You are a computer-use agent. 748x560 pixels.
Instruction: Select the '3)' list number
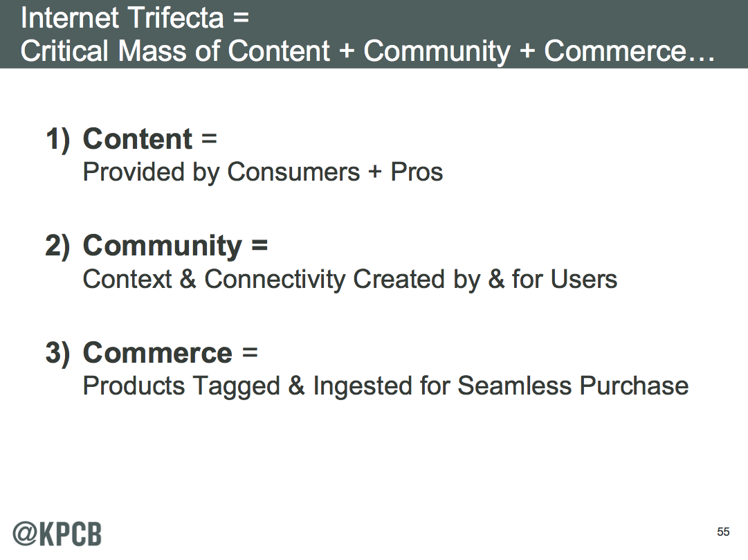coord(57,353)
